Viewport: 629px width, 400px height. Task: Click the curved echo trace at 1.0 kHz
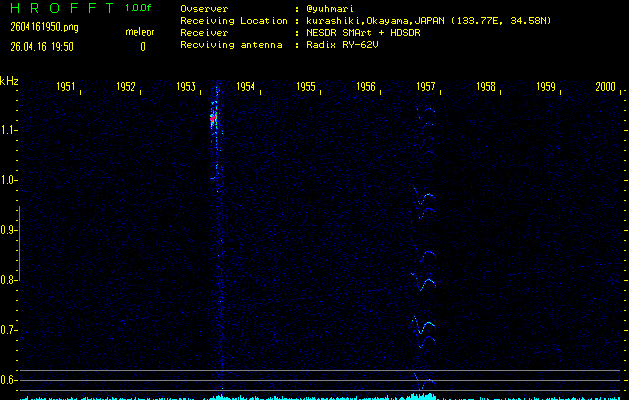[x=425, y=199]
